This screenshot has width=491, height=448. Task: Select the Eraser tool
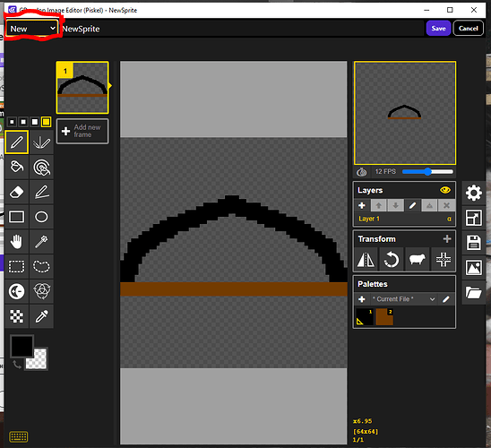(17, 192)
